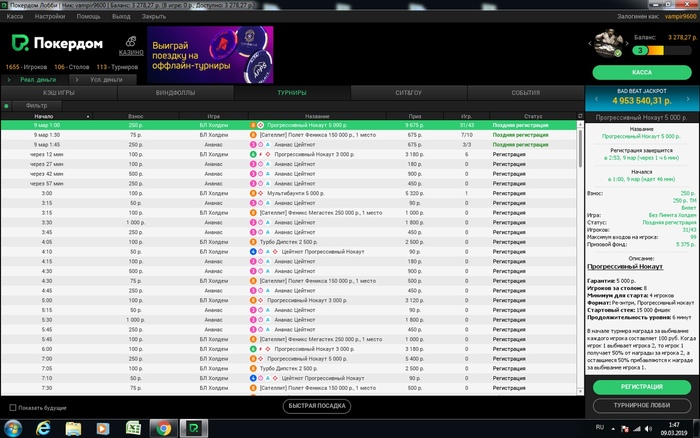Screen dimensions: 700x438
Task: Click green 6 icon in через 12 мин row
Action: [253, 154]
